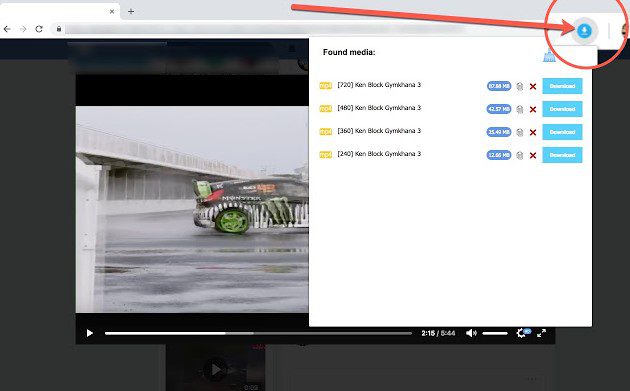Clear the found media list with the broom icon

(549, 55)
